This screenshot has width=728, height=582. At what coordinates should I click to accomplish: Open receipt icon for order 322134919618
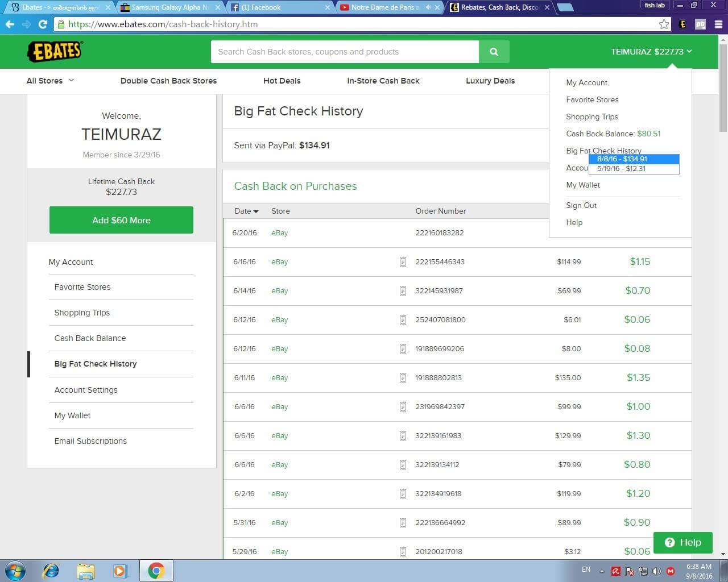pyautogui.click(x=403, y=494)
